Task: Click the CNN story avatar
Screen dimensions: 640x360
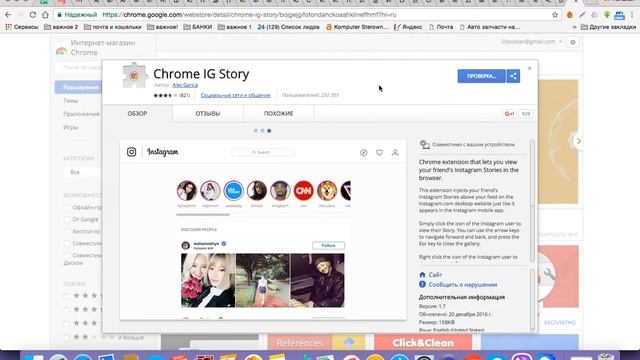Action: (304, 191)
